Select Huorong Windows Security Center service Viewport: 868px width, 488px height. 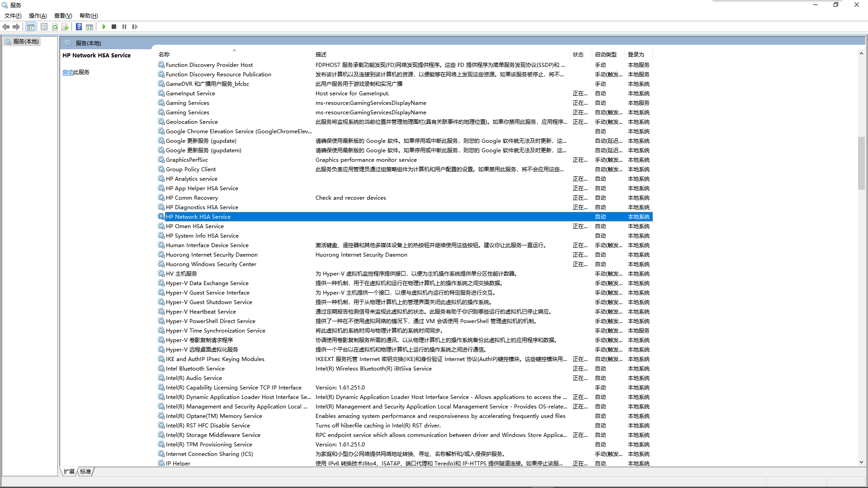[405, 264]
